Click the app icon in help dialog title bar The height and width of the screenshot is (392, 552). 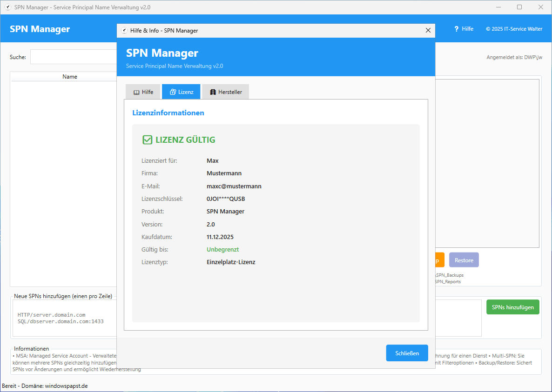[124, 31]
